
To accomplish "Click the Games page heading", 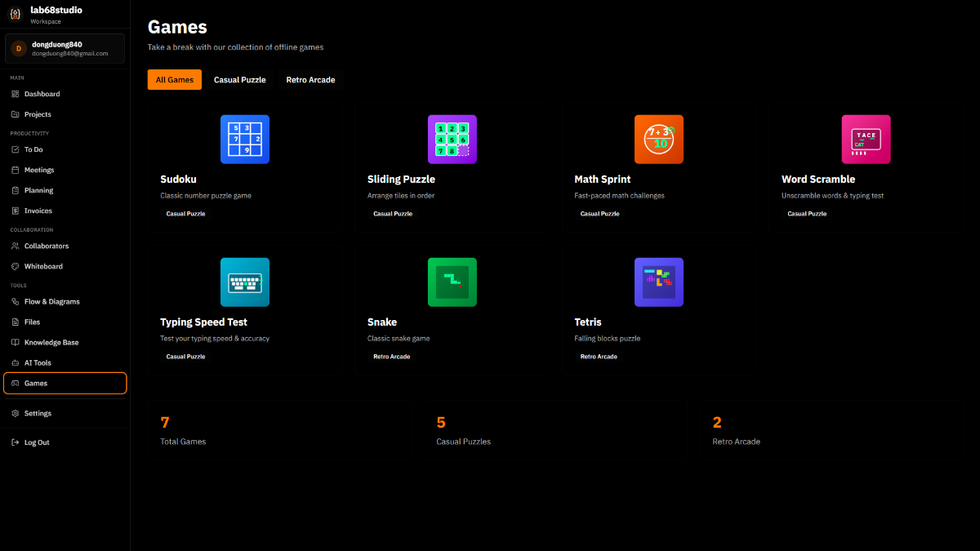I will coord(177,28).
